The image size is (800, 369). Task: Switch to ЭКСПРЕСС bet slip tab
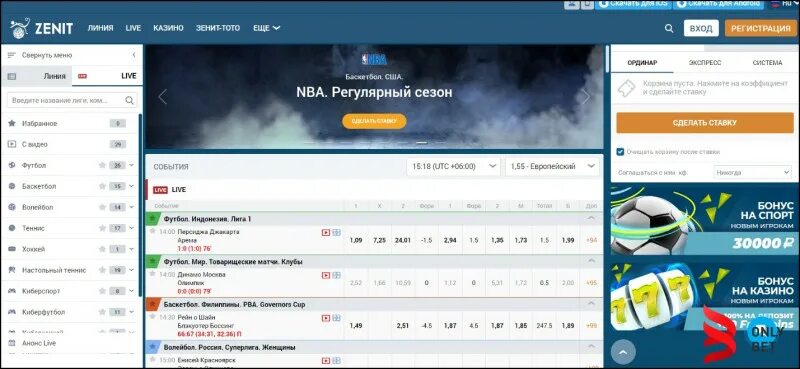pyautogui.click(x=705, y=63)
